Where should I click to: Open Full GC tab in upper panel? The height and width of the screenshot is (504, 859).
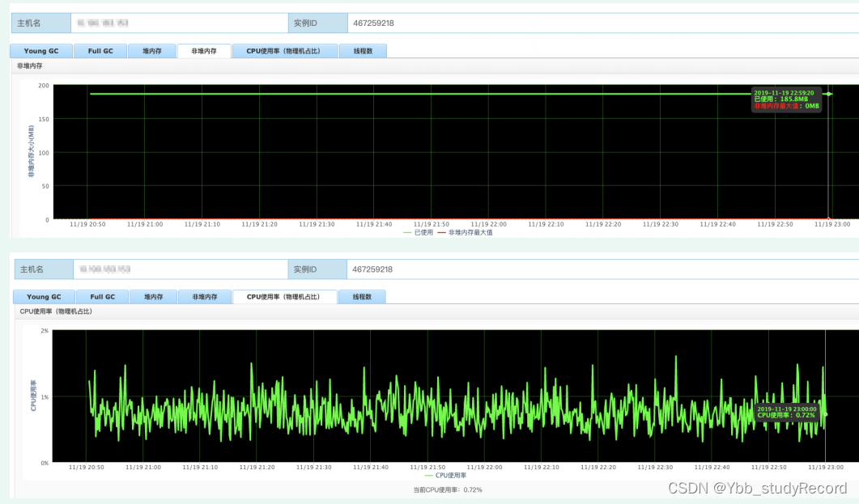click(x=100, y=51)
